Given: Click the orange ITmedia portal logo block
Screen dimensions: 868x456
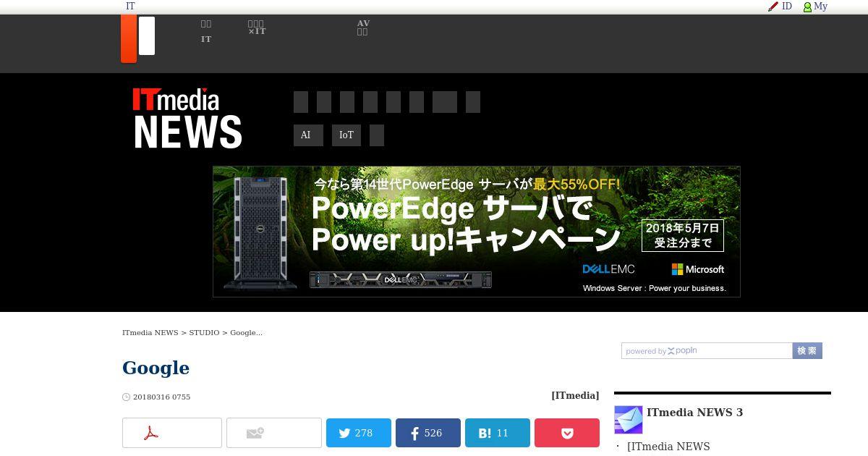Looking at the screenshot, I should (129, 38).
